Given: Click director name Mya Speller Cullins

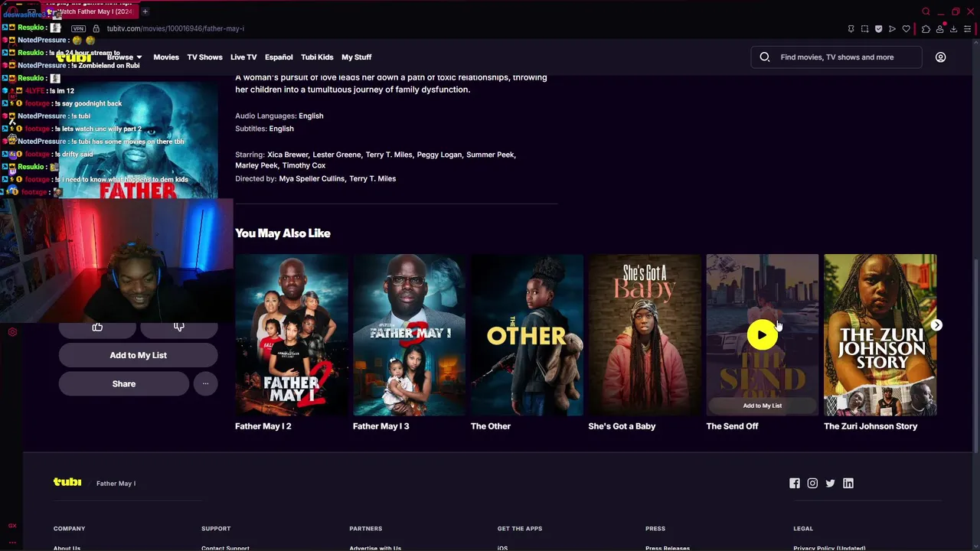Looking at the screenshot, I should point(312,179).
